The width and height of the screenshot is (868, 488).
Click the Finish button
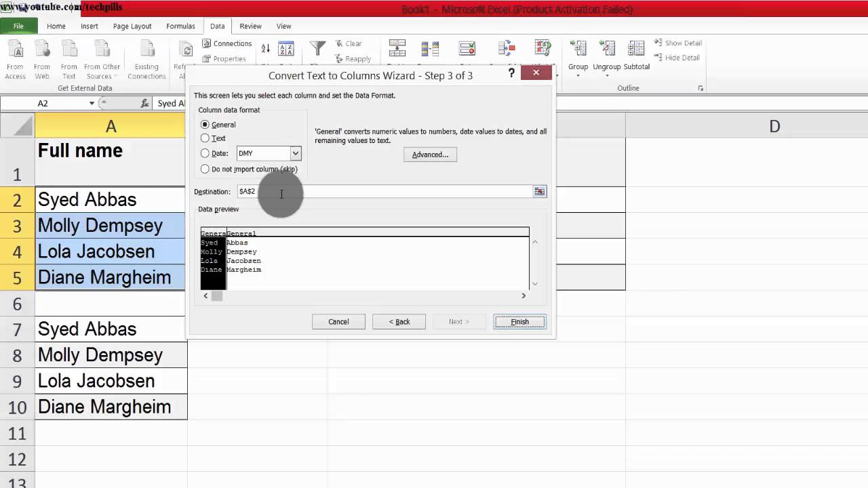point(519,322)
